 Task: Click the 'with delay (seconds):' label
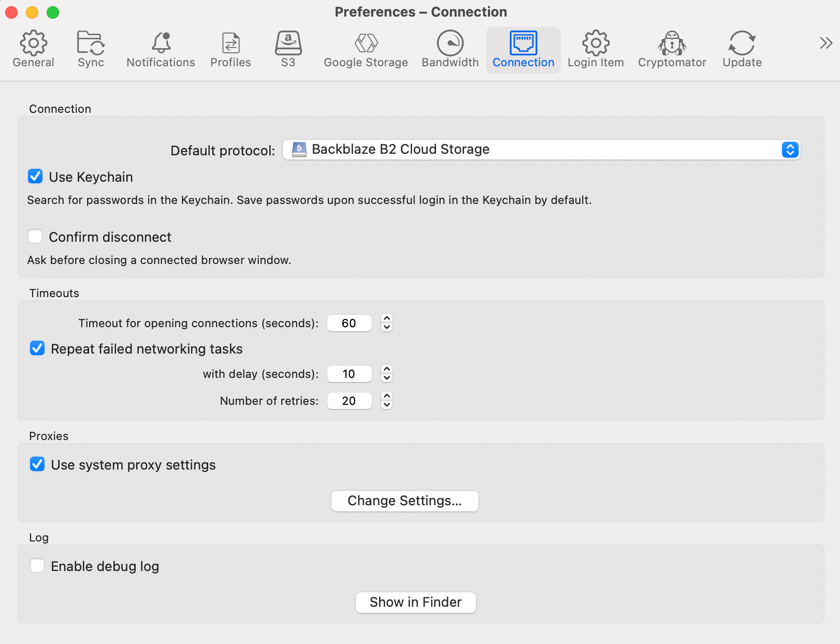coord(260,374)
